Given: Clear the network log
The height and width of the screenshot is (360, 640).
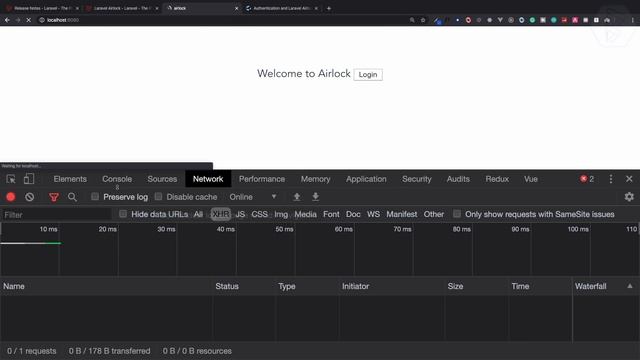Looking at the screenshot, I should 29,197.
